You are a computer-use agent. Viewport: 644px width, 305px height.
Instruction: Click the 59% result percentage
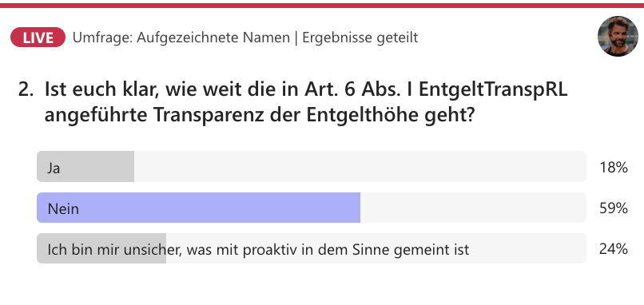613,208
